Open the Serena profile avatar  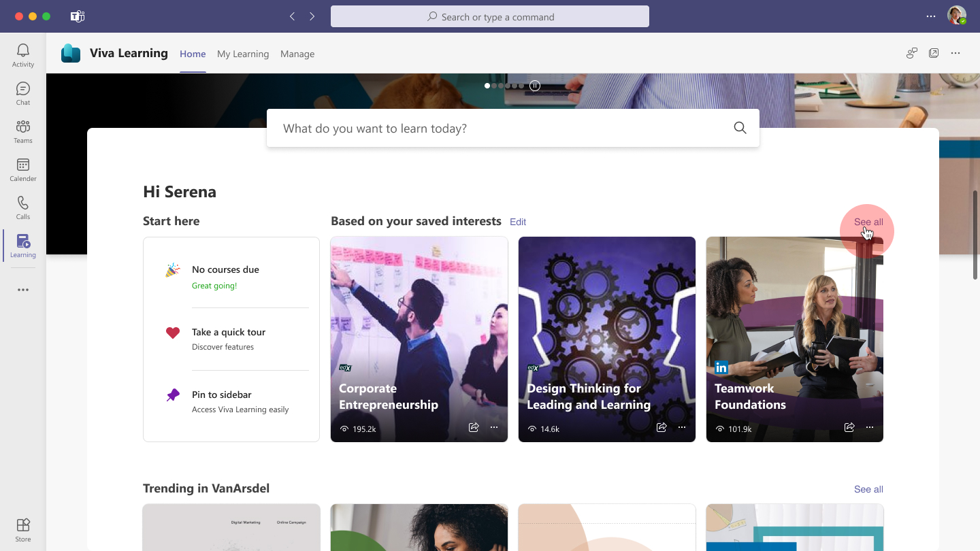click(957, 16)
